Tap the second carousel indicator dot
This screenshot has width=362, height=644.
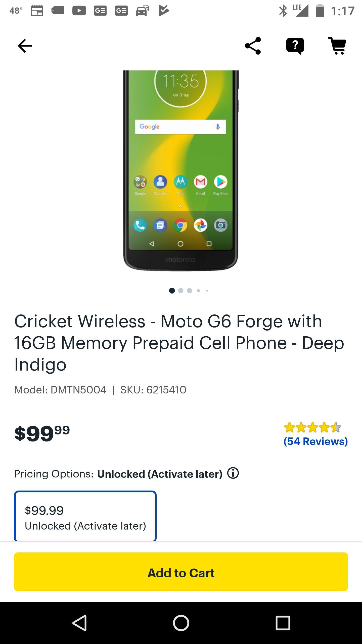[x=181, y=291]
